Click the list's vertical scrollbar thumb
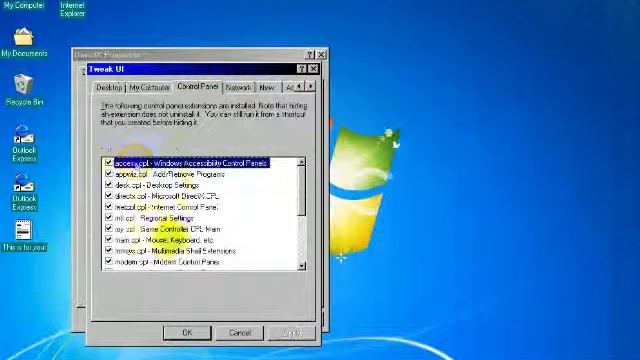 302,191
